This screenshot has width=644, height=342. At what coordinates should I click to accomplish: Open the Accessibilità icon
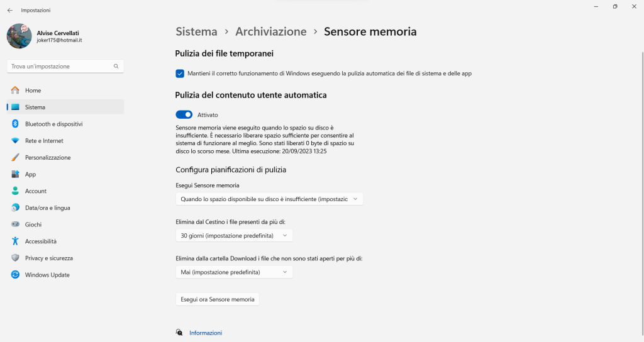15,241
